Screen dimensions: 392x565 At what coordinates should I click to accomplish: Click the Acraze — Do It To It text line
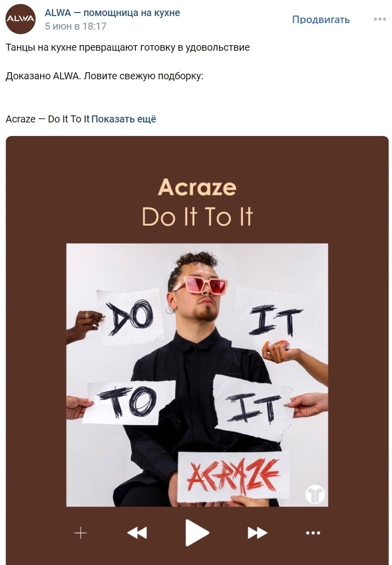48,119
